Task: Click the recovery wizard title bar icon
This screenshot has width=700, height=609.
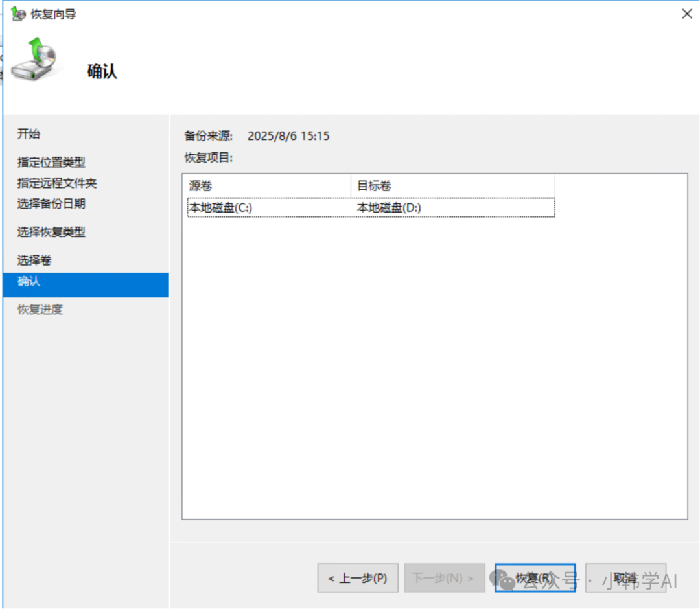Action: click(18, 14)
